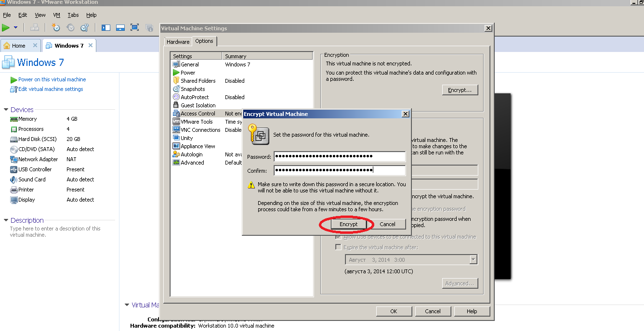Collapse the Devices section
Screen dimensions: 644x331
[x=6, y=110]
